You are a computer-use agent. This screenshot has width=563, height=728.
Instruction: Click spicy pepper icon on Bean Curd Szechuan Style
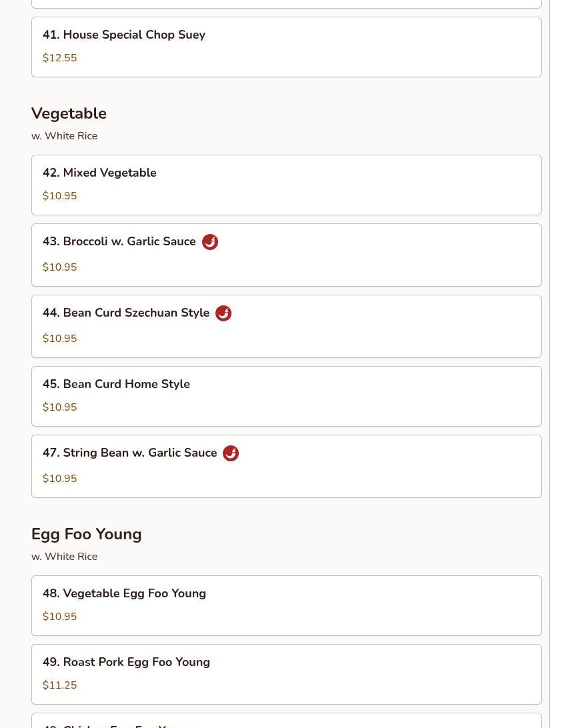pyautogui.click(x=223, y=313)
